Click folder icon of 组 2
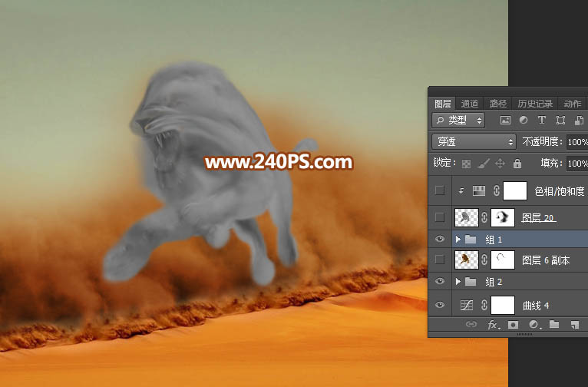 pos(471,282)
